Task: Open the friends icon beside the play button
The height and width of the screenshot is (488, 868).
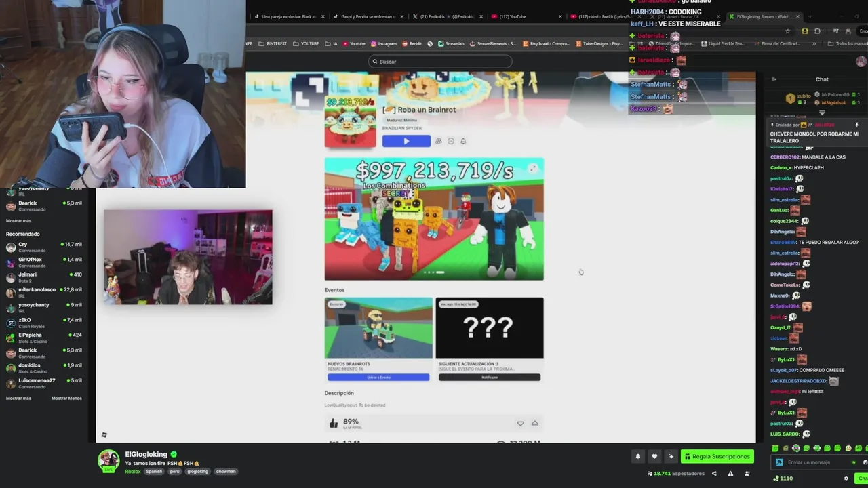Action: (x=438, y=141)
